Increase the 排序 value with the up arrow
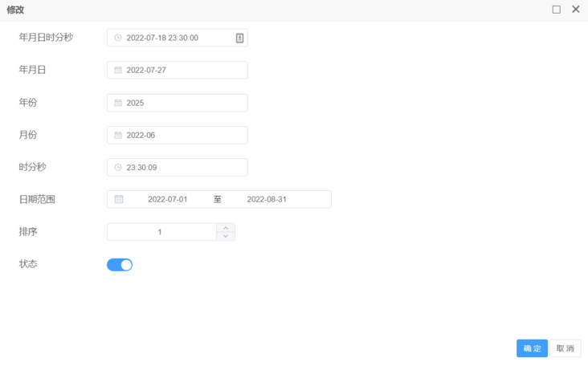This screenshot has height=366, width=588. 226,227
